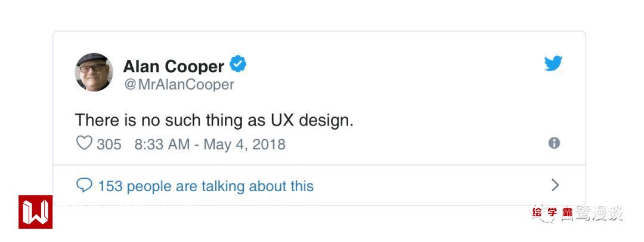Click Alan Cooper's profile avatar photo
The width and height of the screenshot is (644, 242).
94,72
